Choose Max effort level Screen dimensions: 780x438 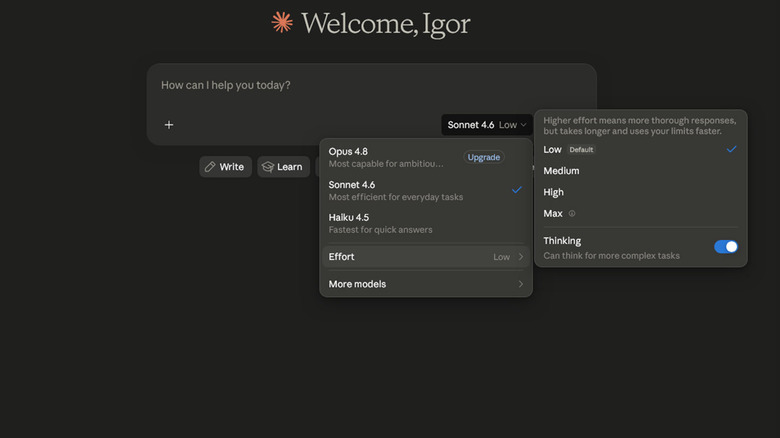coord(640,214)
